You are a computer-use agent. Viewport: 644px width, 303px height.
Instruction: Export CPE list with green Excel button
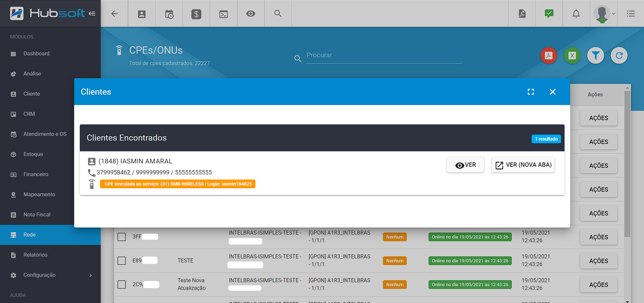pos(572,55)
